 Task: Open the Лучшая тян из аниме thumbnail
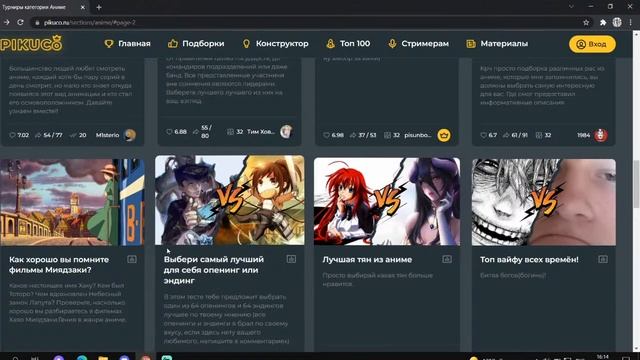point(387,202)
